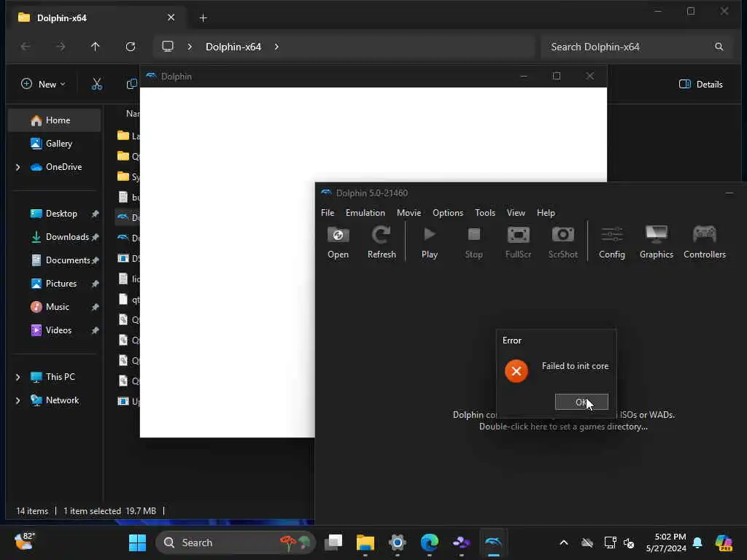The image size is (747, 560).
Task: Open Microsoft Edge from the taskbar
Action: coord(429,542)
